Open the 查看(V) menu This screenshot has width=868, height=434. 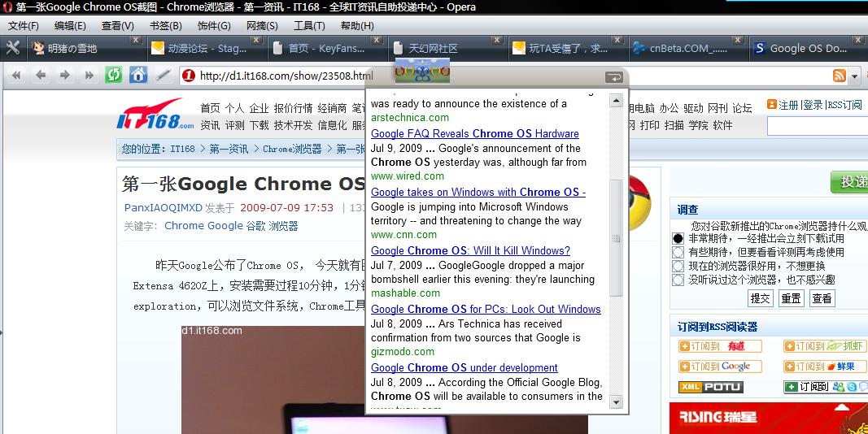pos(117,26)
